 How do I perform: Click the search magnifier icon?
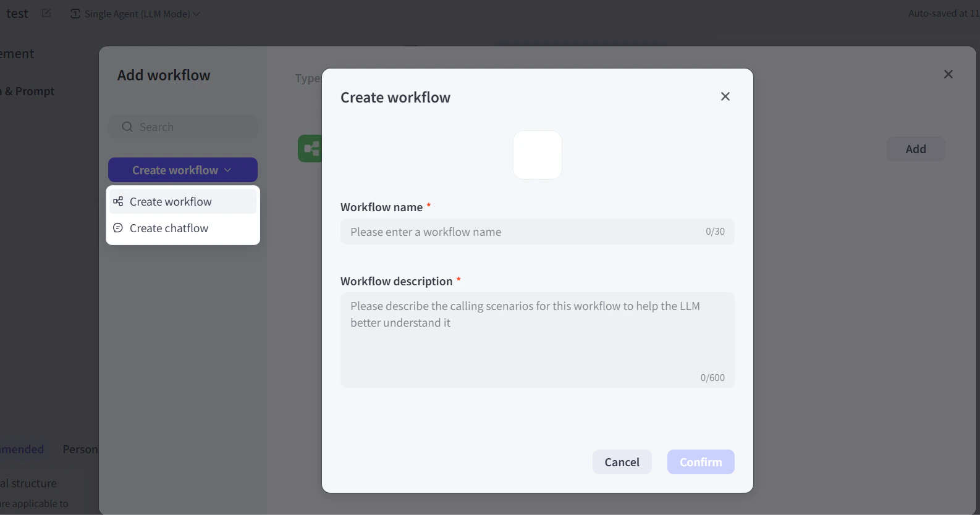[127, 127]
